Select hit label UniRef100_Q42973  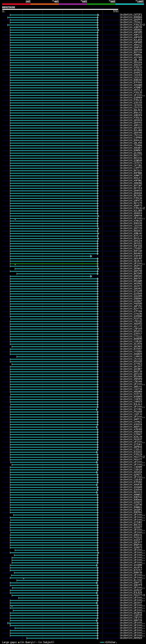131,286
